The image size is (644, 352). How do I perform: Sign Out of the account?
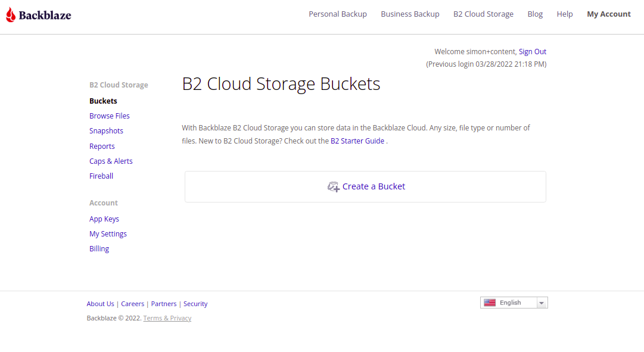tap(533, 52)
